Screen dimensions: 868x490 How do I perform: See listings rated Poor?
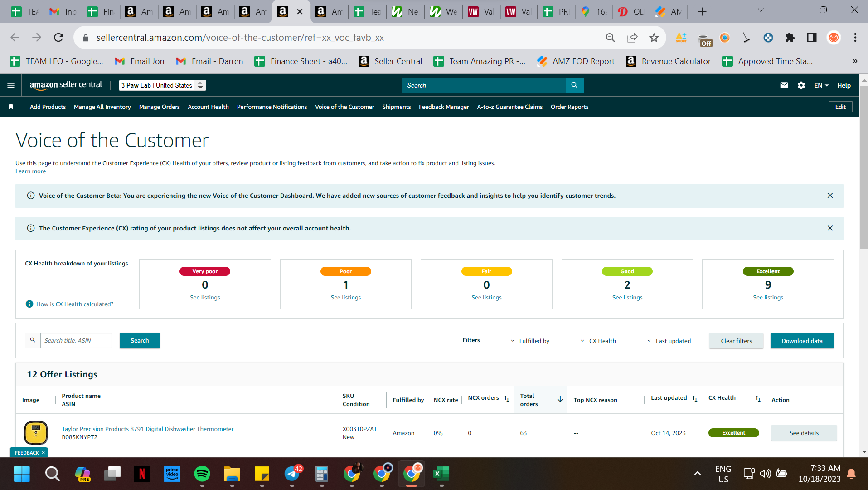(x=346, y=297)
